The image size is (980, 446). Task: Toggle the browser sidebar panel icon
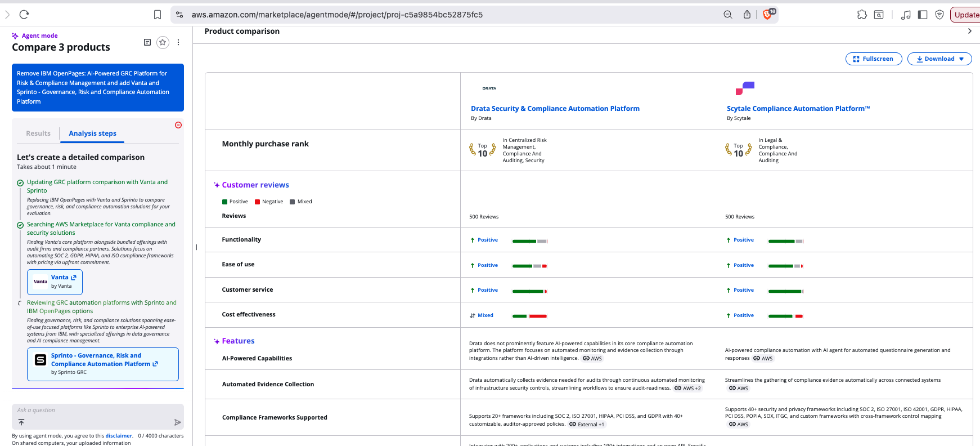click(x=923, y=15)
